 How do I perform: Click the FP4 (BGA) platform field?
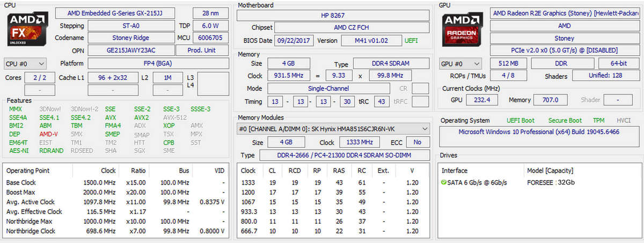[x=158, y=63]
